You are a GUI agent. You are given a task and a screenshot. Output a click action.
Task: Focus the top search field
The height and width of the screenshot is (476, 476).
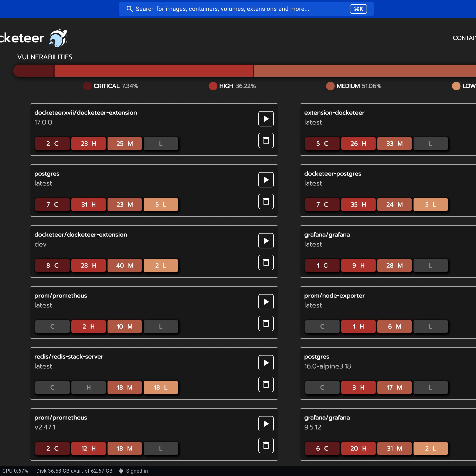[246, 9]
